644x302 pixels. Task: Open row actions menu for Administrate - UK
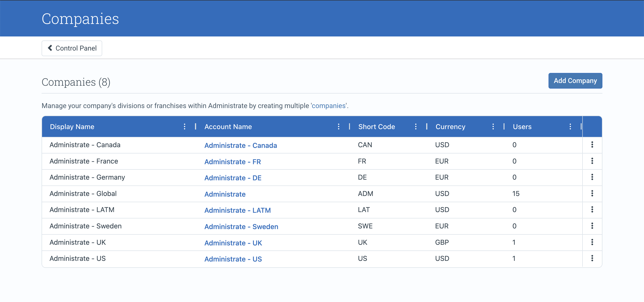592,242
